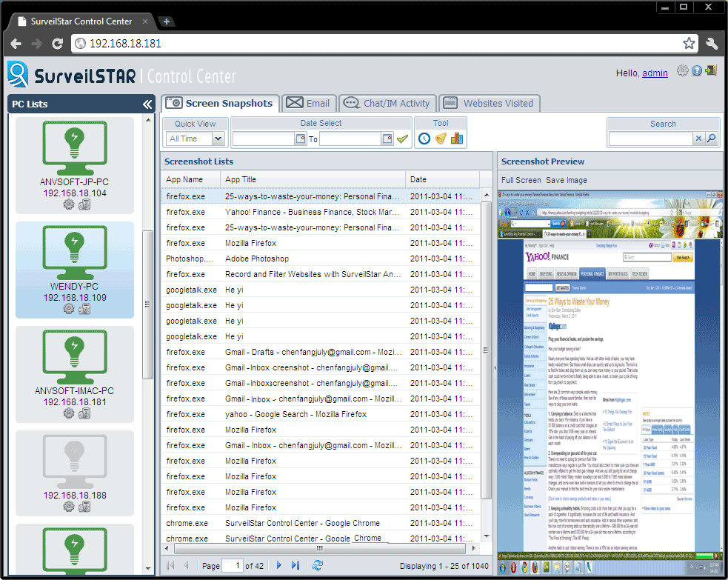Go back in the browser

pos(16,43)
